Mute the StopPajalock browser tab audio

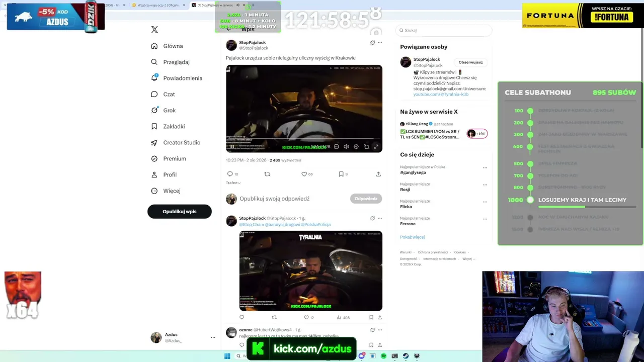237,5
